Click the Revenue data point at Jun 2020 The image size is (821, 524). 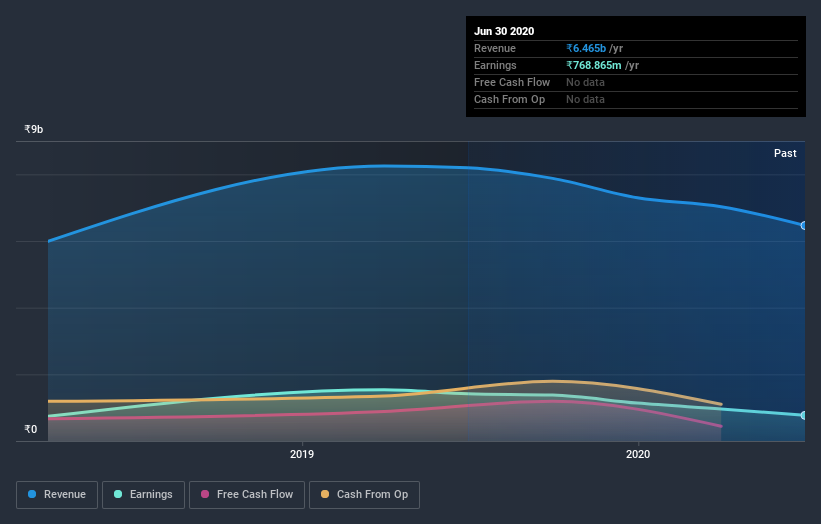[x=803, y=226]
